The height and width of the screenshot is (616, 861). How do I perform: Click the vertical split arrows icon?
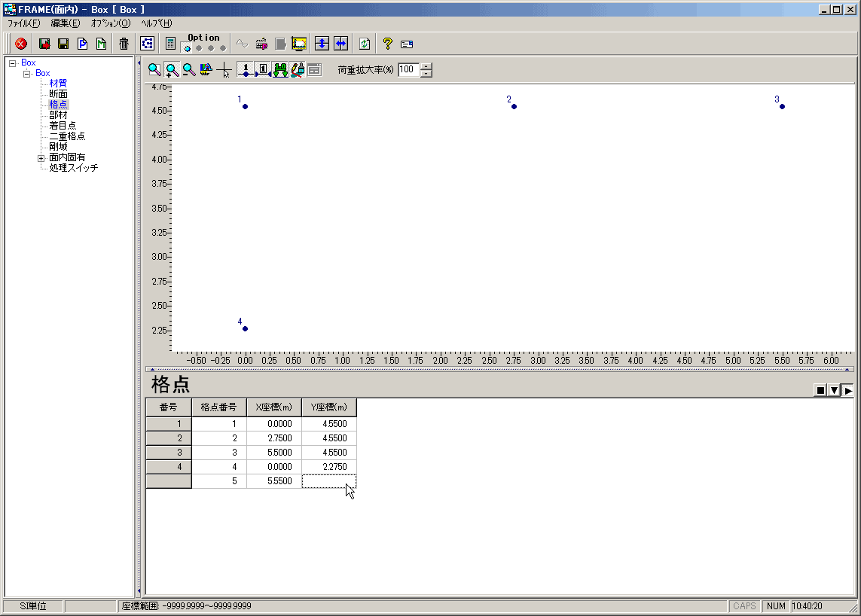click(322, 44)
